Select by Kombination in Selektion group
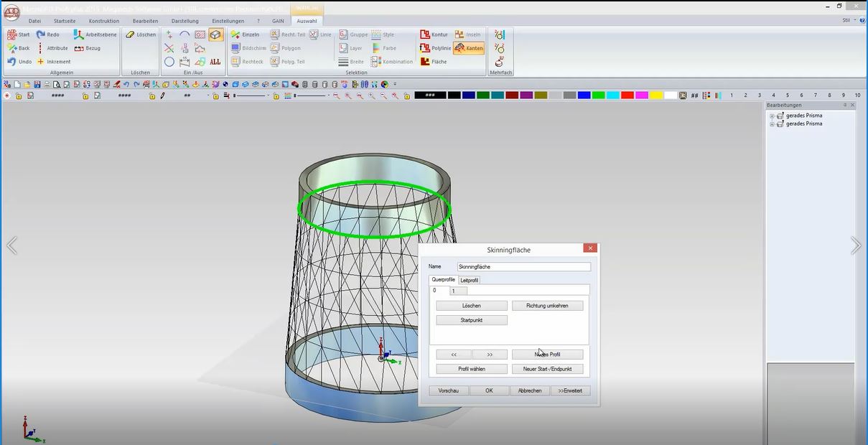 pos(392,62)
